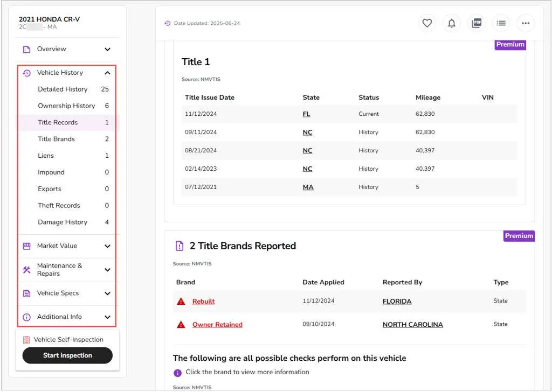The width and height of the screenshot is (552, 392).
Task: Click NC state link for 02/14/2023 title
Action: (x=307, y=169)
